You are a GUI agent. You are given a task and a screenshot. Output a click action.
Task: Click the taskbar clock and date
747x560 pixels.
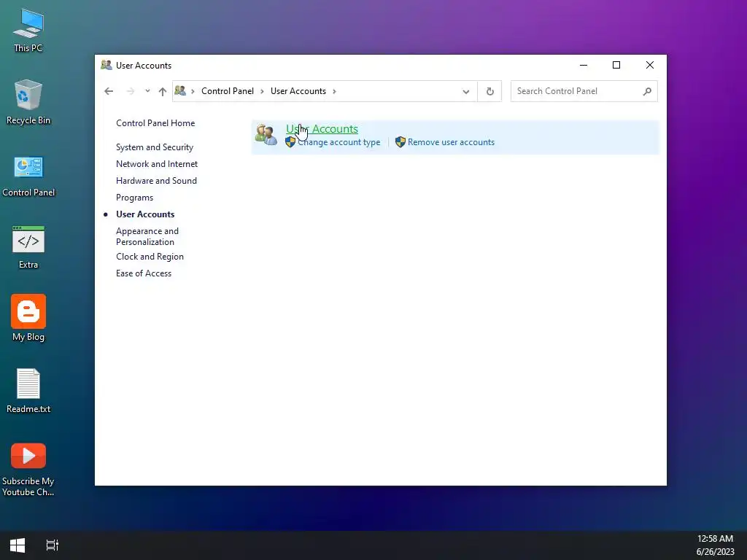[x=715, y=545]
